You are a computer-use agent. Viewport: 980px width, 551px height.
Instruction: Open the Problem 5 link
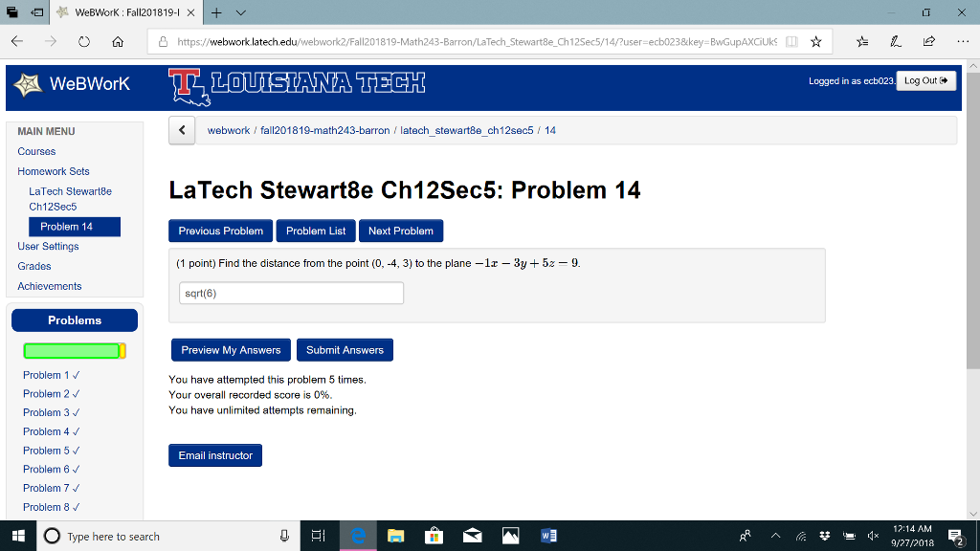point(46,450)
